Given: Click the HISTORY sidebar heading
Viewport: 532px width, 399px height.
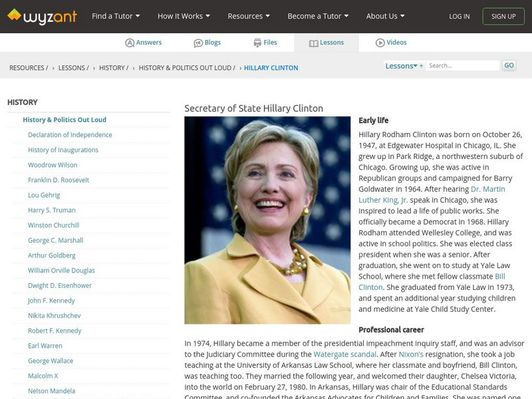Looking at the screenshot, I should (x=23, y=102).
